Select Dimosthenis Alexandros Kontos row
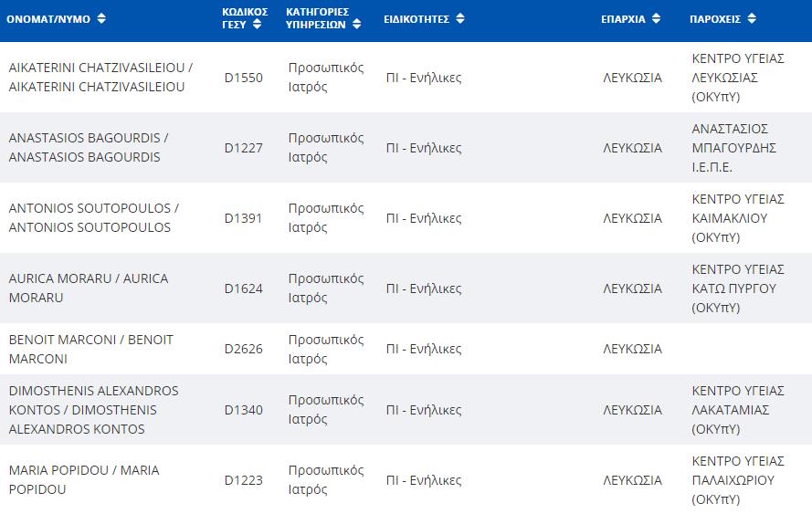 [x=406, y=409]
